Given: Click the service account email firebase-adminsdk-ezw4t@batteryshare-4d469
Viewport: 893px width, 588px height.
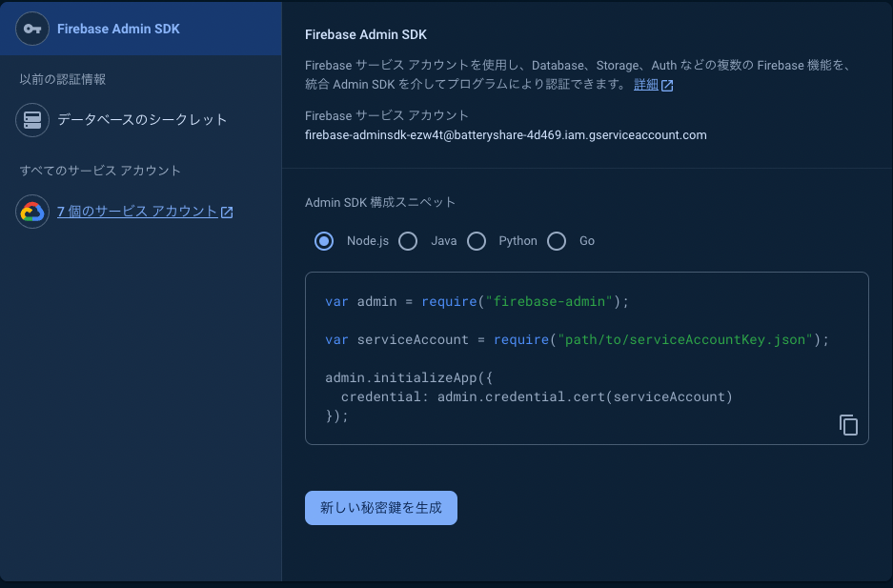Looking at the screenshot, I should click(506, 135).
